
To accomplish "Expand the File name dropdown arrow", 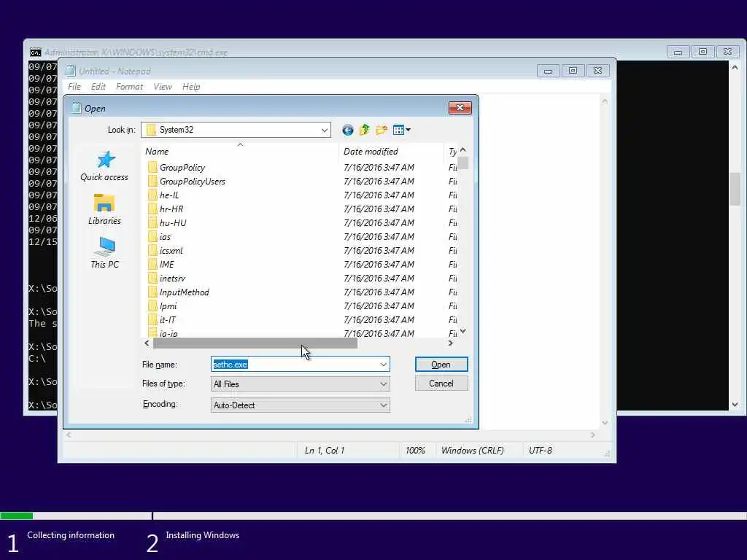I will (x=384, y=365).
